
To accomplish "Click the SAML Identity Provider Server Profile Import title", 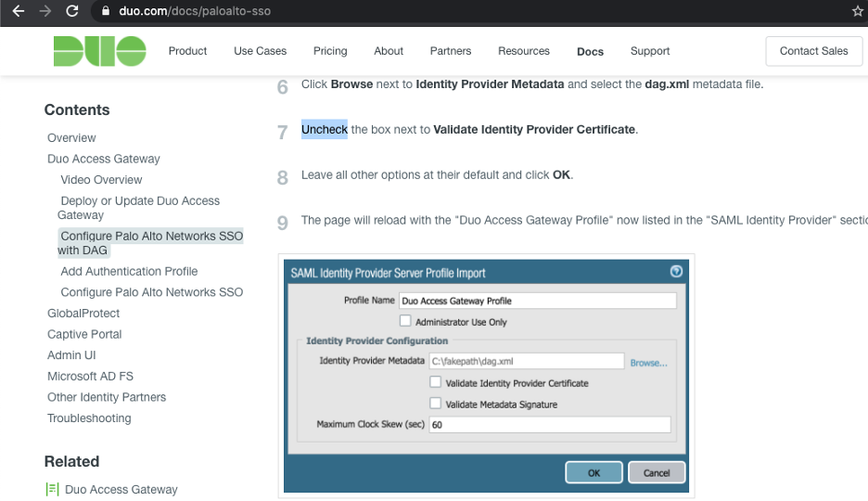I will click(388, 273).
